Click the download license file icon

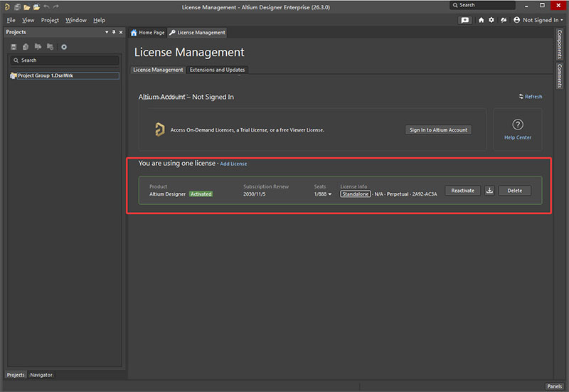coord(489,191)
